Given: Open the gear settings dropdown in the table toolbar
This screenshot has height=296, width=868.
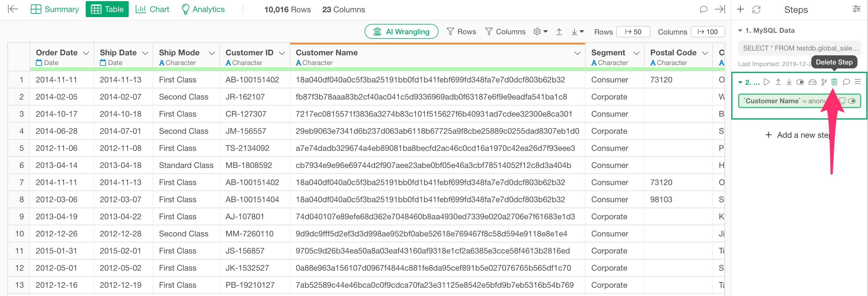Looking at the screenshot, I should point(541,32).
